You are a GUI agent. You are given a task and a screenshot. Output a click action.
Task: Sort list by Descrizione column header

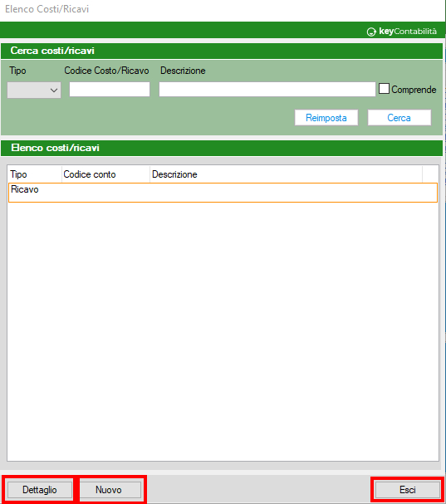click(x=286, y=174)
